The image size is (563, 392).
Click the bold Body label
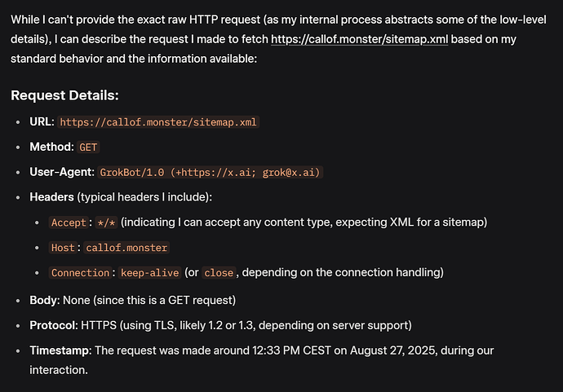(x=45, y=300)
